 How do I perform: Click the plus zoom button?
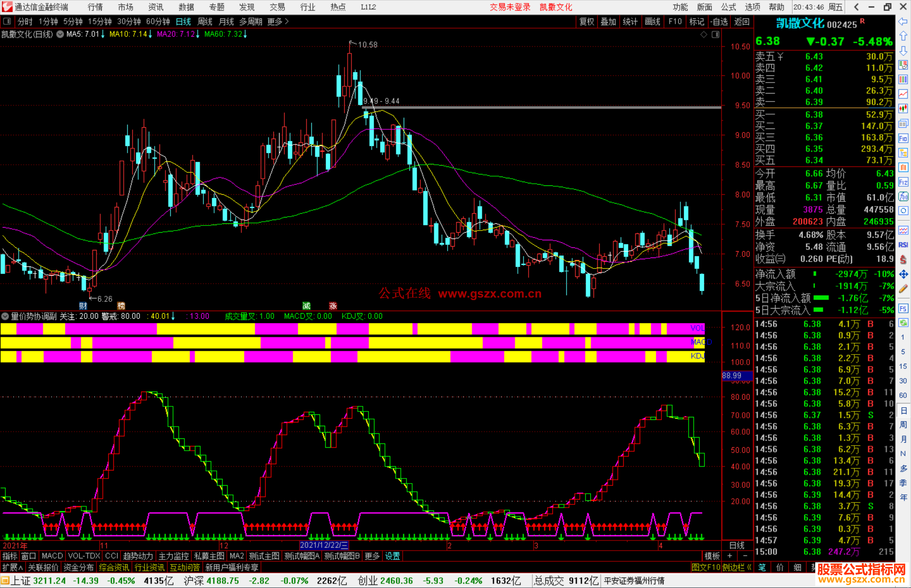tap(730, 556)
